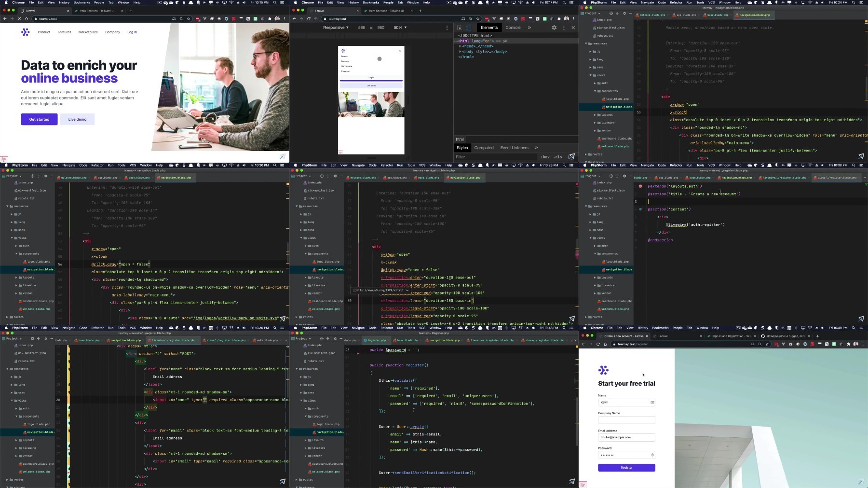Open DevTools settings gear
This screenshot has width=868, height=488.
(x=554, y=28)
